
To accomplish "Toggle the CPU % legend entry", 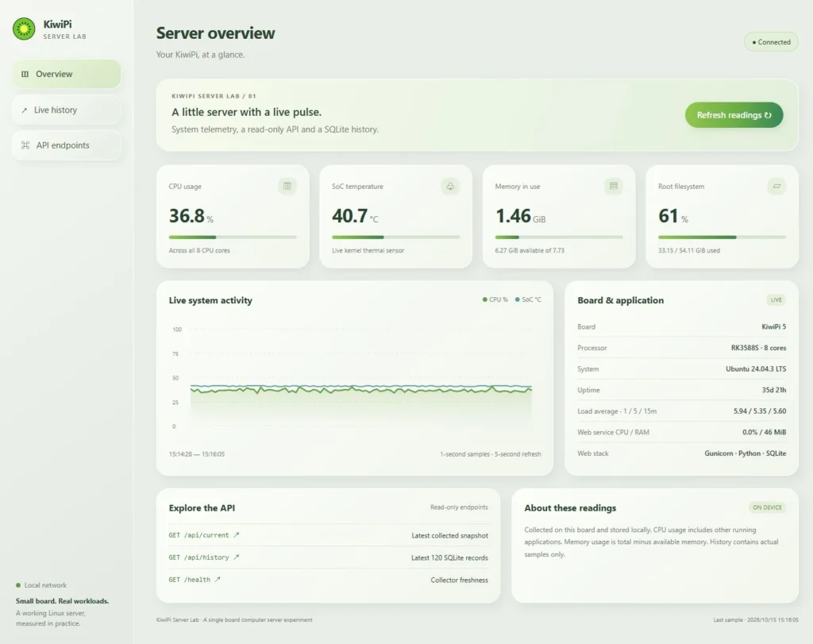I will click(x=495, y=299).
